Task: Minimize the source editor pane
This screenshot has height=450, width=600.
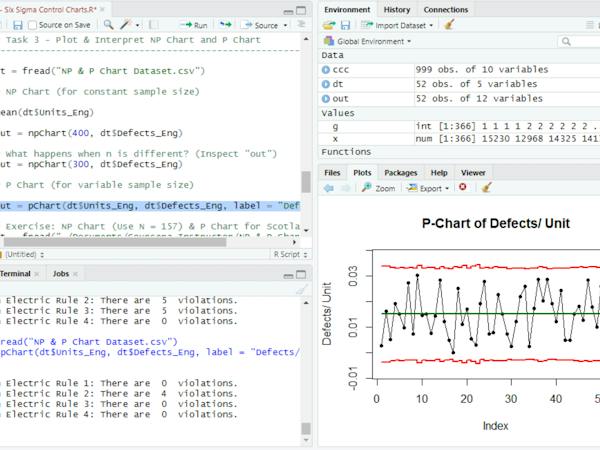Action: click(288, 11)
